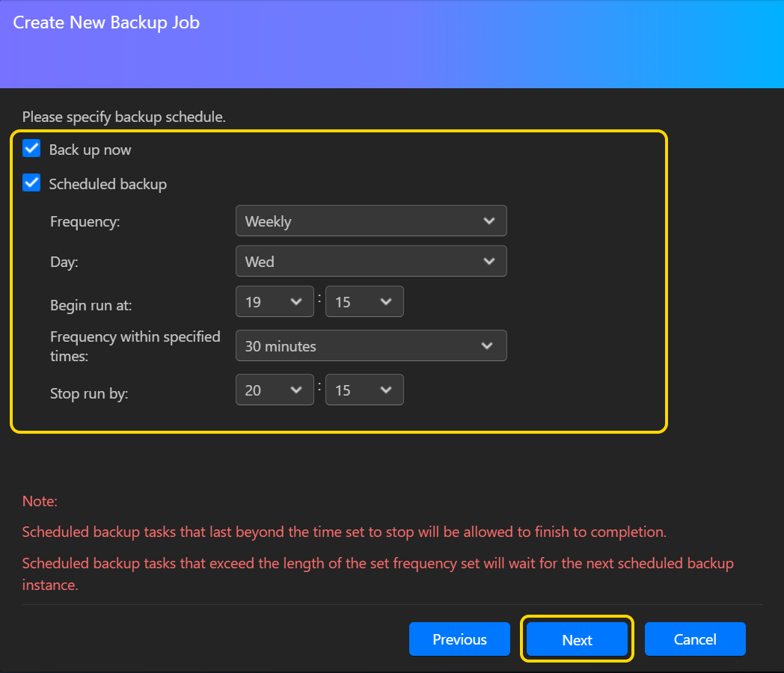Click the chevron arrow in the Wed field
Screen dimensions: 784x673
click(x=489, y=262)
